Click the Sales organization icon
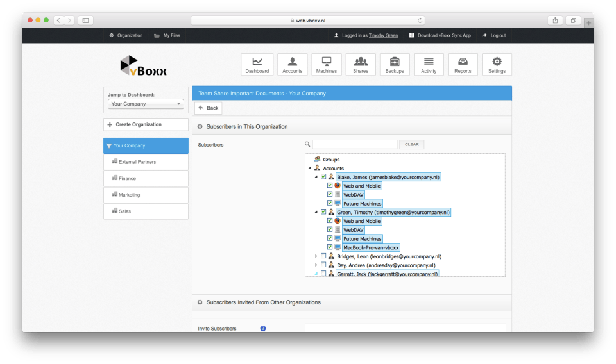Viewport: 616px width, 364px height. pyautogui.click(x=115, y=211)
